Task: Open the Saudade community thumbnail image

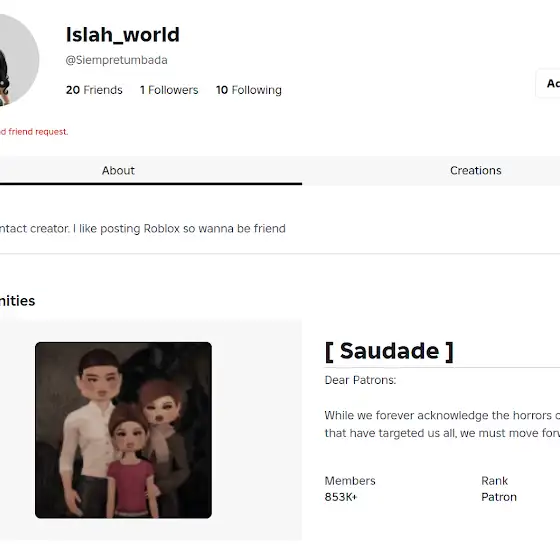Action: pos(123,430)
